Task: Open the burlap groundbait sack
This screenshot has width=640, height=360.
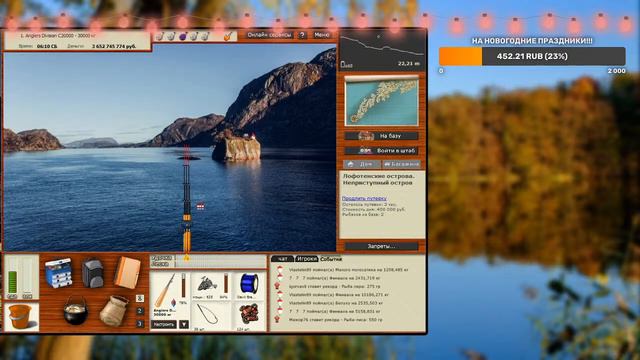Action: point(114,311)
